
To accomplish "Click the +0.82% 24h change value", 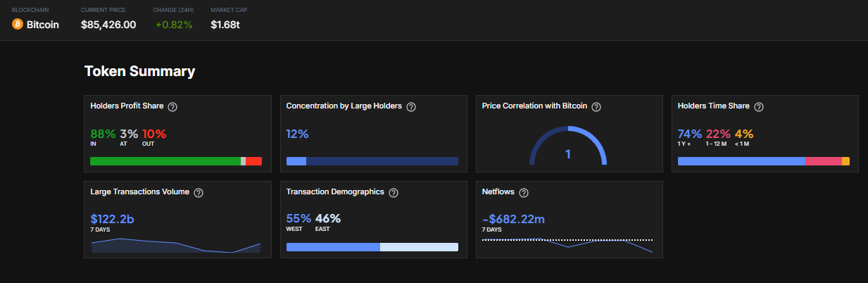I will [x=172, y=25].
